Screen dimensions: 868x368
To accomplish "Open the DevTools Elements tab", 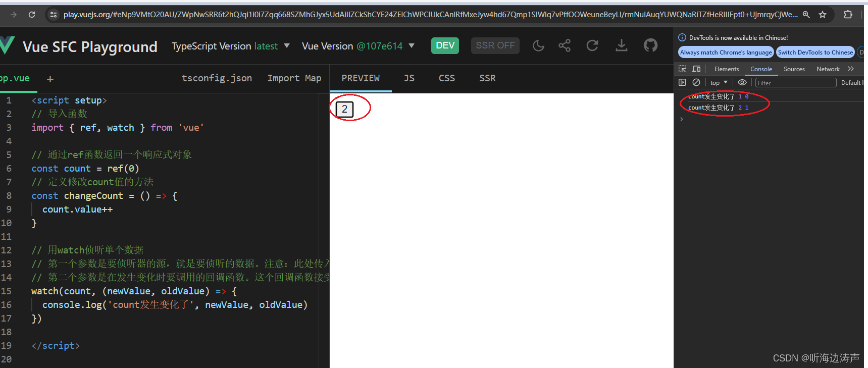I will 727,69.
